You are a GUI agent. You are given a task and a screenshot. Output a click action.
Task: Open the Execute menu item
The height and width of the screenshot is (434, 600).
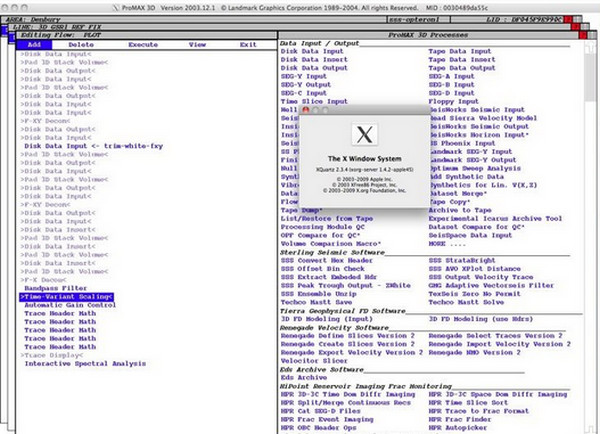click(x=142, y=44)
